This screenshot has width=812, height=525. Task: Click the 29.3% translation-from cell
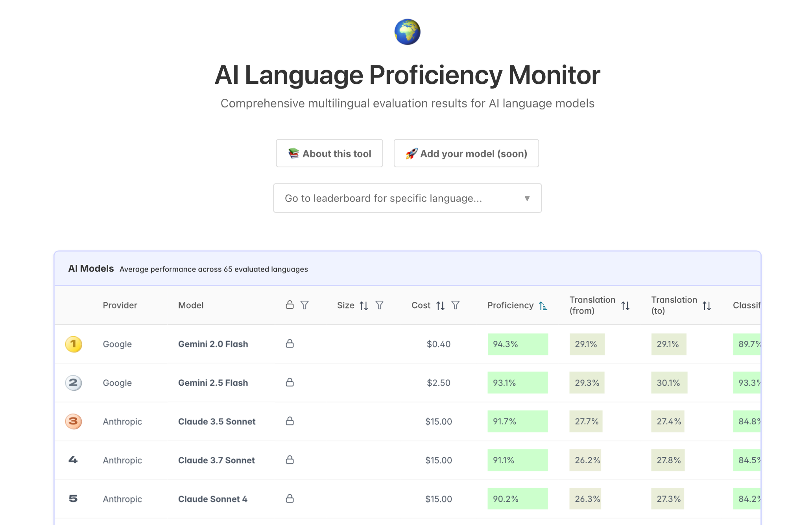(587, 383)
